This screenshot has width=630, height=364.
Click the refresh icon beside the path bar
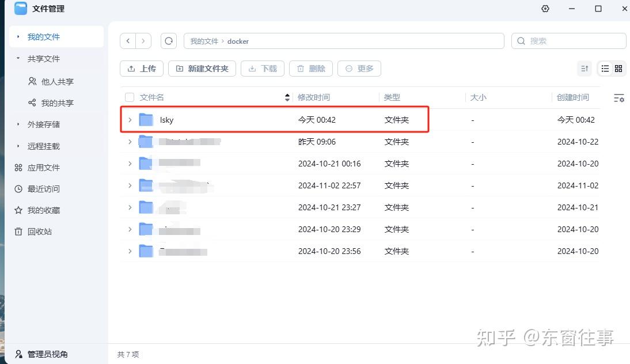(x=169, y=41)
